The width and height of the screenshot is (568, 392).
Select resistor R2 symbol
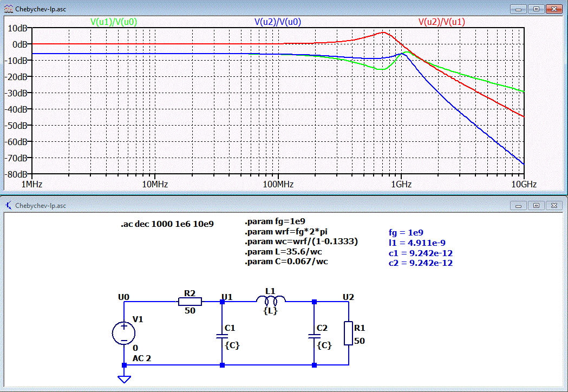click(x=190, y=302)
